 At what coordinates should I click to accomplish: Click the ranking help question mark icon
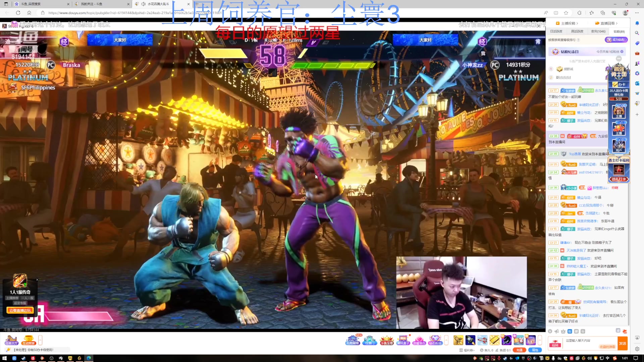pos(578,40)
